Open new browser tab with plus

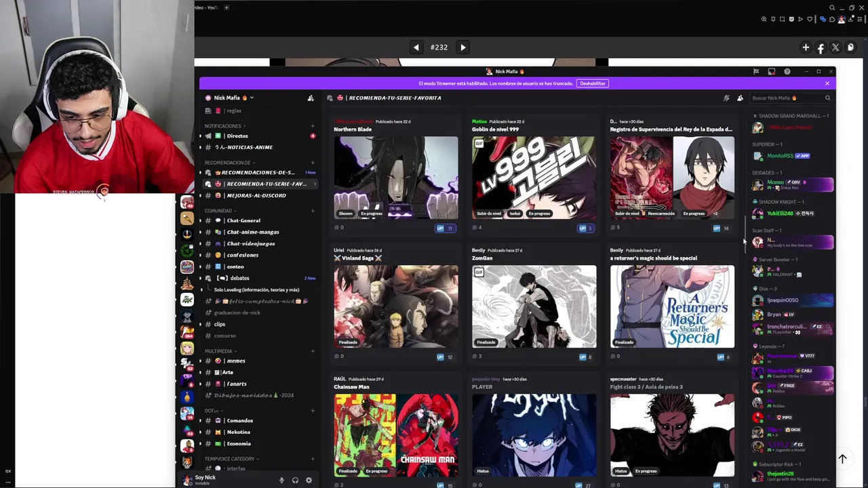226,7
